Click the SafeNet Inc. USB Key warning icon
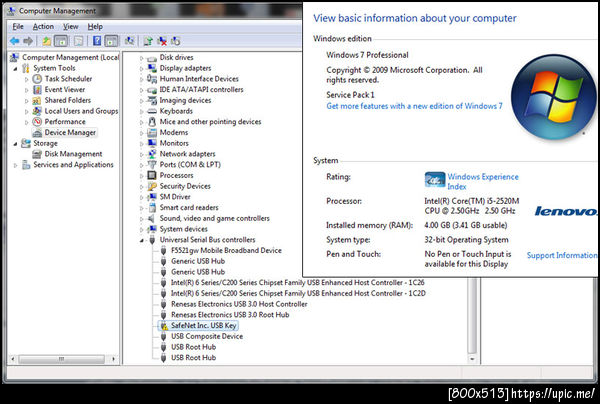The image size is (600, 404). click(x=164, y=326)
